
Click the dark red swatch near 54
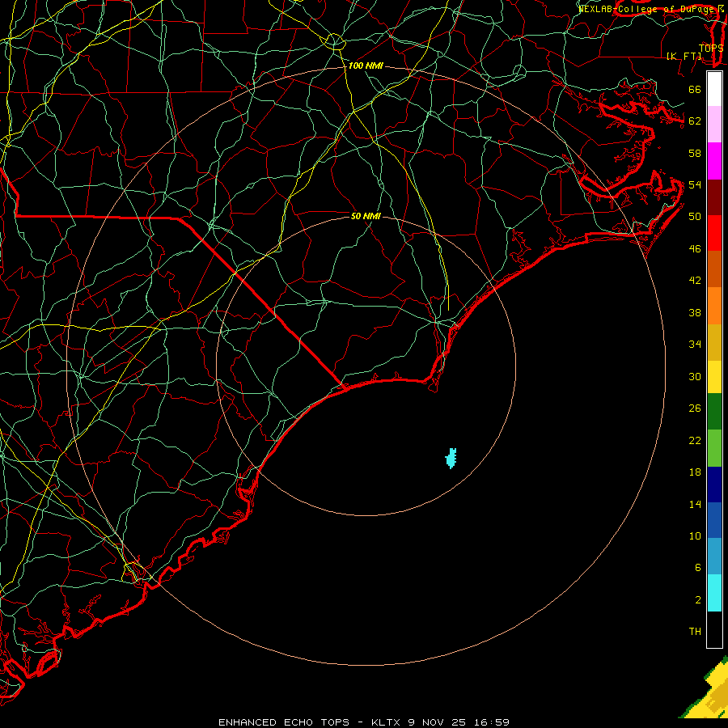pos(714,197)
